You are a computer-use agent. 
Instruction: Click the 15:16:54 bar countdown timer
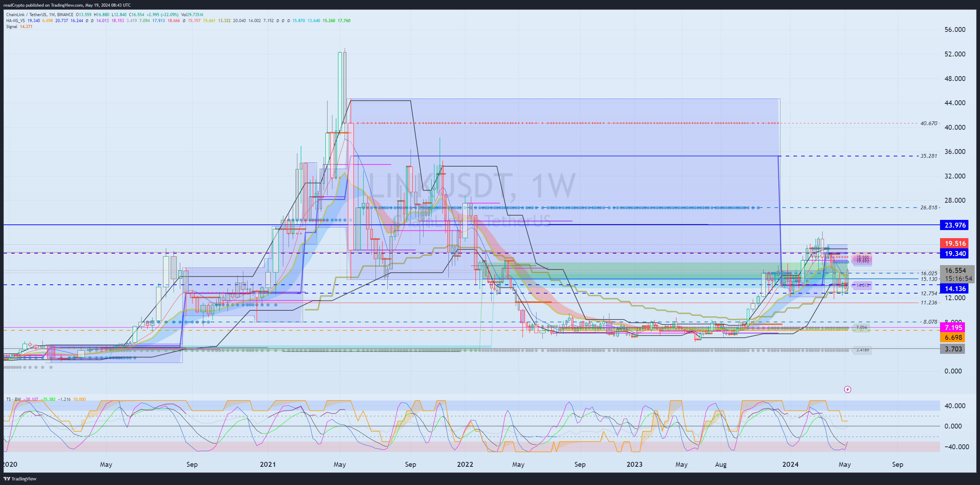click(958, 279)
